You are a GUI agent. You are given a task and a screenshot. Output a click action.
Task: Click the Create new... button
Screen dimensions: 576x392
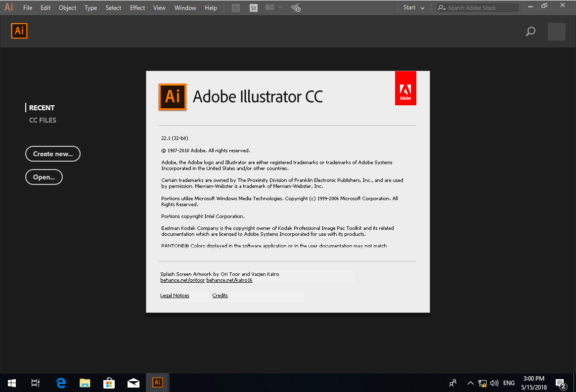click(x=53, y=154)
